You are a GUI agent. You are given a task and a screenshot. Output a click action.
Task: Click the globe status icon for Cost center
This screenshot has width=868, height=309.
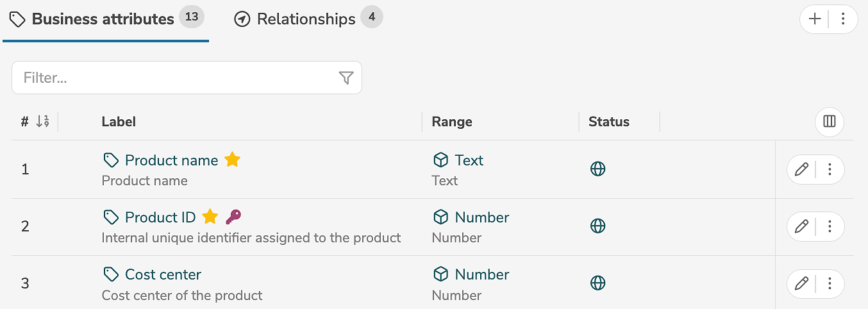(x=597, y=283)
